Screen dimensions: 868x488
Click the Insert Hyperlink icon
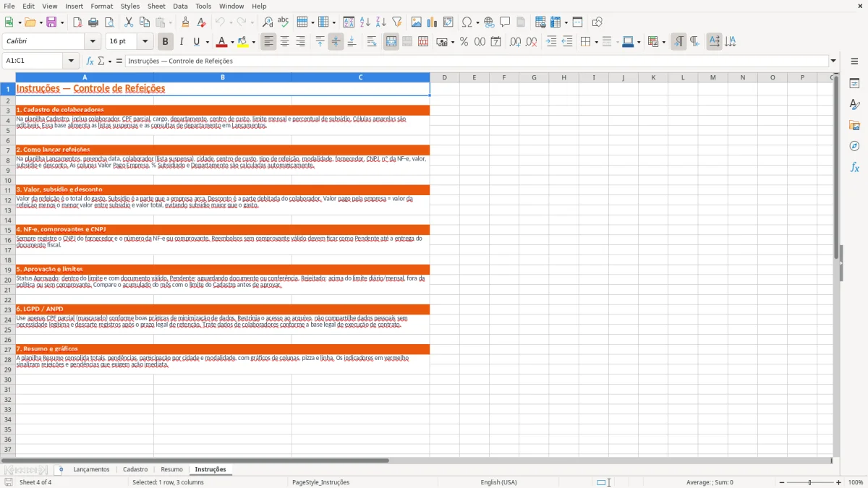point(489,22)
